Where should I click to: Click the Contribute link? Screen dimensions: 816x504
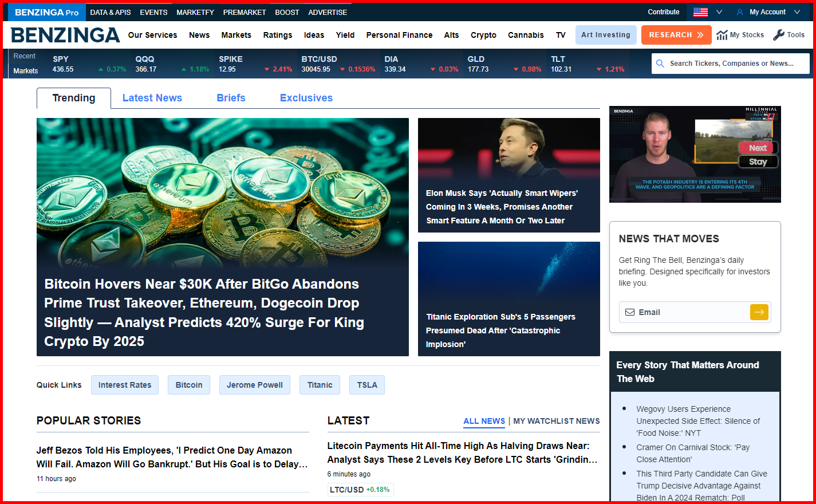664,11
